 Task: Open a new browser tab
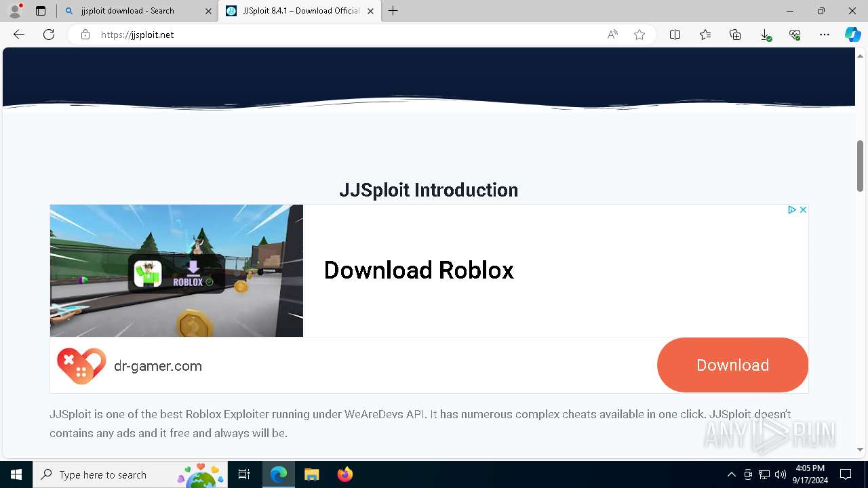(x=393, y=11)
